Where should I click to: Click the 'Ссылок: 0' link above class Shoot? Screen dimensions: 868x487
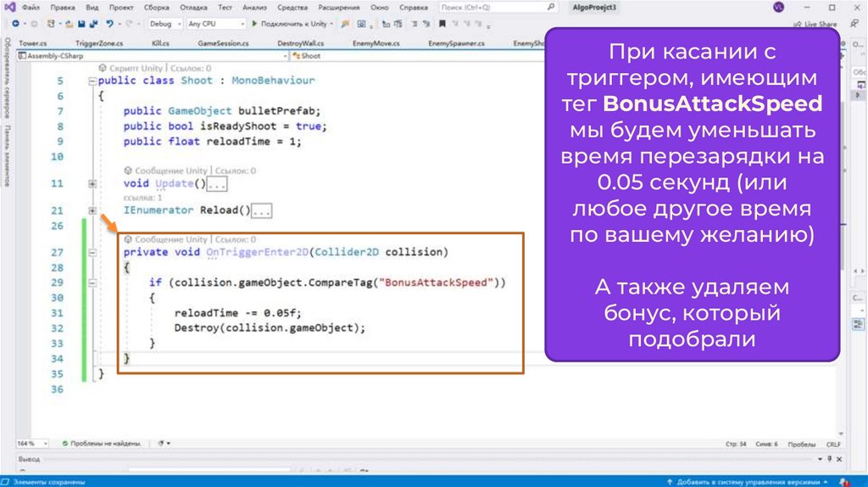coord(191,68)
